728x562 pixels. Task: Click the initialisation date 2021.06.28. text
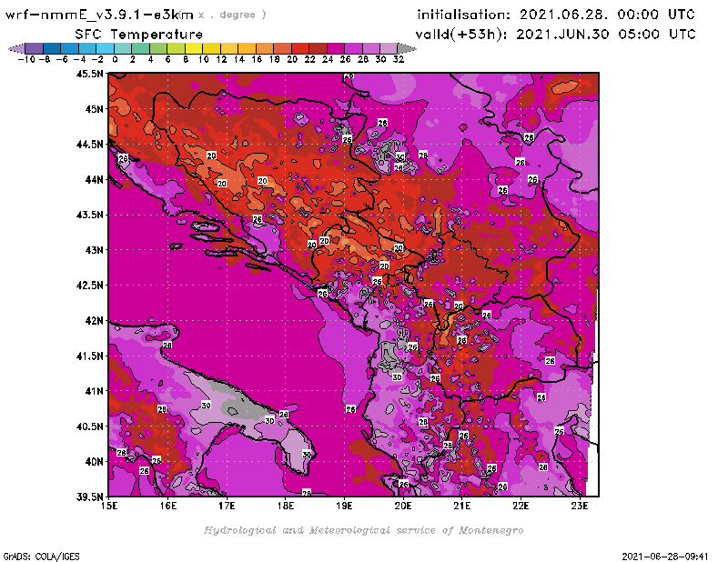(x=563, y=15)
